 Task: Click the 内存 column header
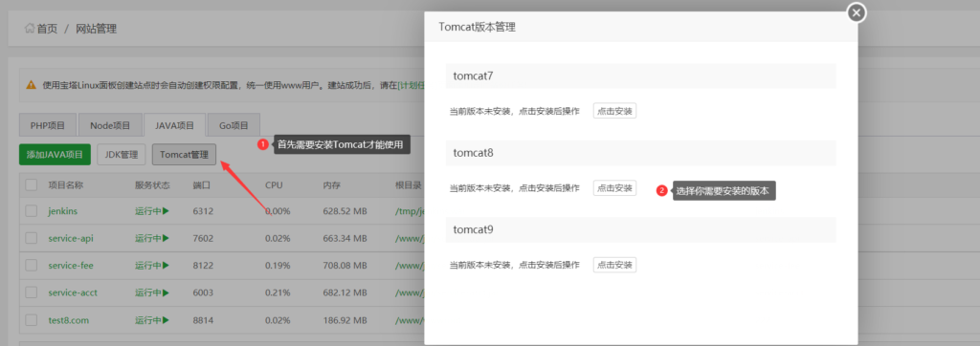pyautogui.click(x=331, y=184)
